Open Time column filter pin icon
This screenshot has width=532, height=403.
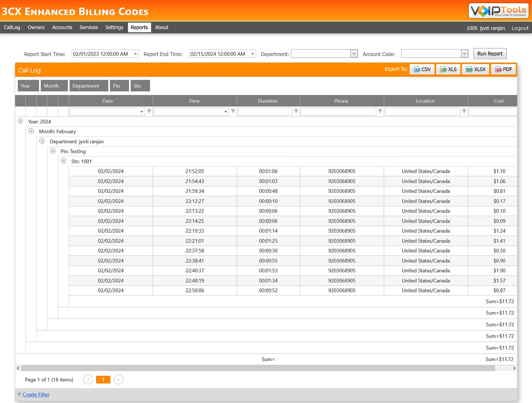pos(233,111)
